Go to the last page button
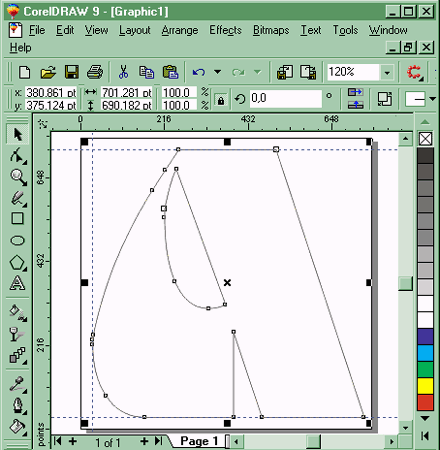The width and height of the screenshot is (440, 450). coord(159,441)
